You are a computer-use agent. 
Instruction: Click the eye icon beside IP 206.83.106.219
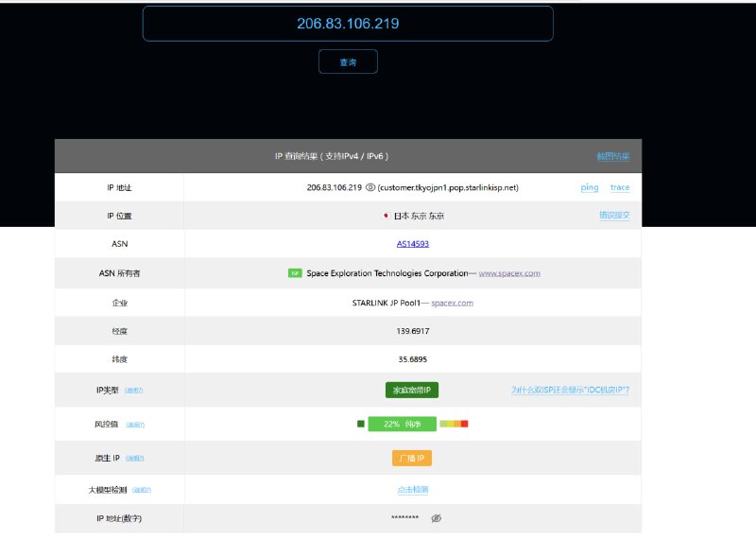[x=370, y=187]
